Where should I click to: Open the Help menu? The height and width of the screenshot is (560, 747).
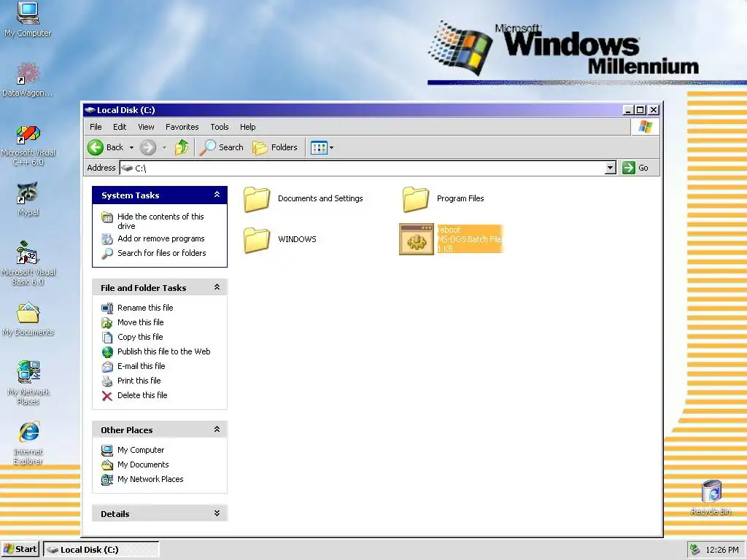[x=247, y=127]
